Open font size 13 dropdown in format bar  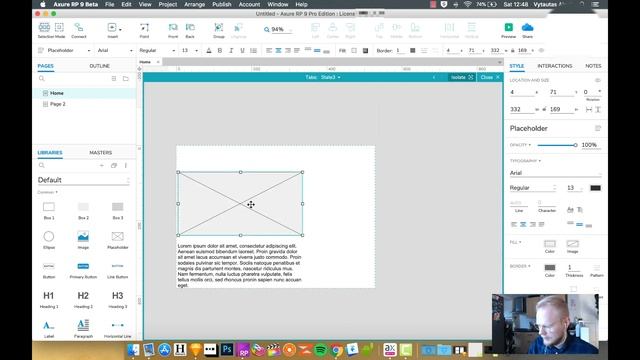click(x=190, y=51)
